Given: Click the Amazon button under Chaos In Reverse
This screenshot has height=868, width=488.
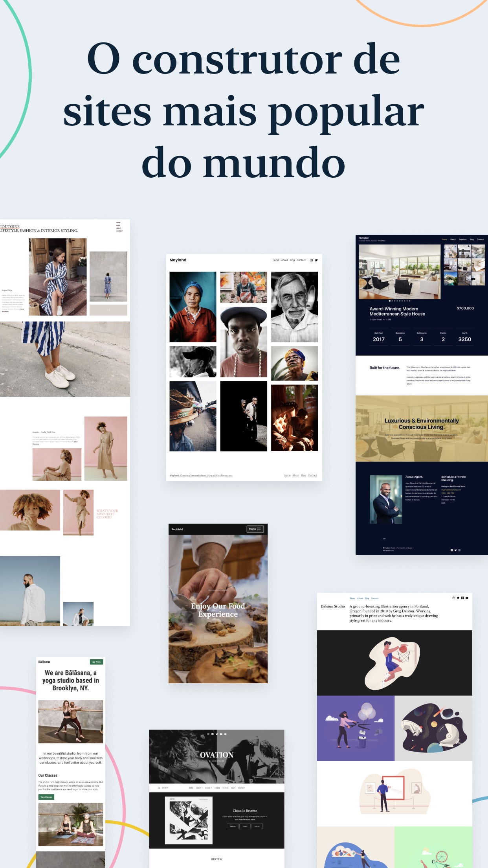Looking at the screenshot, I should coord(233,826).
